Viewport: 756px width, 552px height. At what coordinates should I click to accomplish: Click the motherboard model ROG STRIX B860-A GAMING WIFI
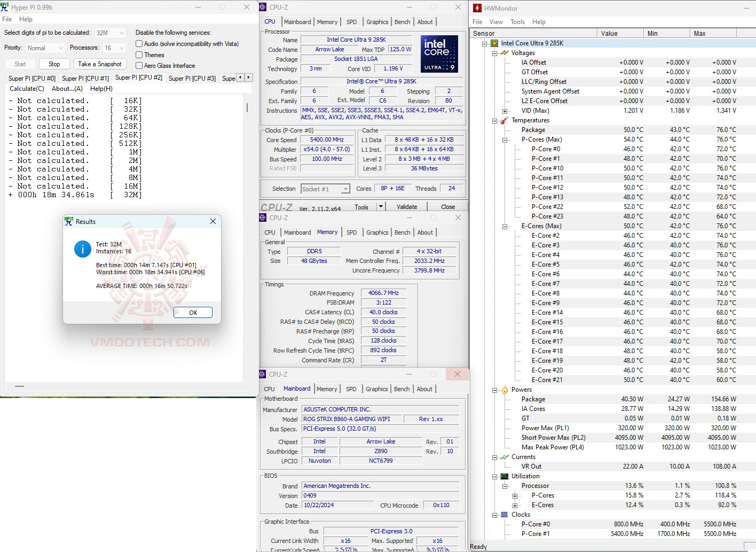click(x=351, y=419)
